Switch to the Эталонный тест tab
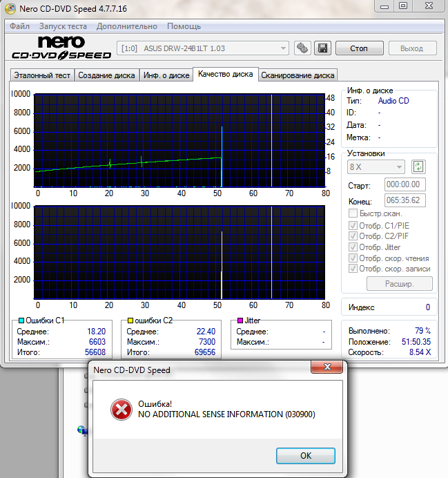Image resolution: width=448 pixels, height=478 pixels. click(42, 75)
